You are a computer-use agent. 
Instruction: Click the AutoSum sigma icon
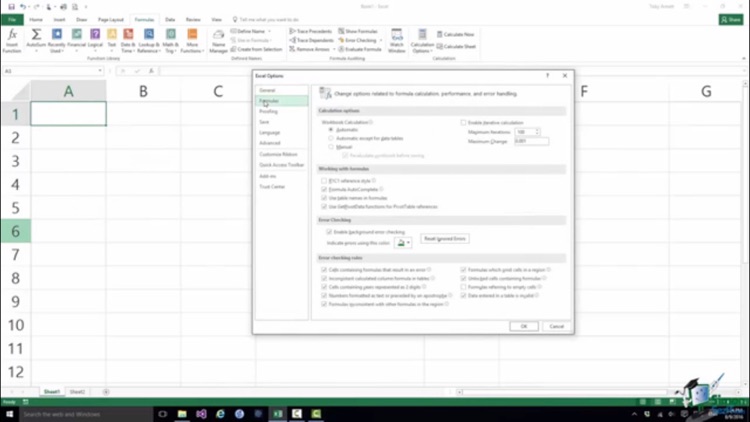coord(36,41)
